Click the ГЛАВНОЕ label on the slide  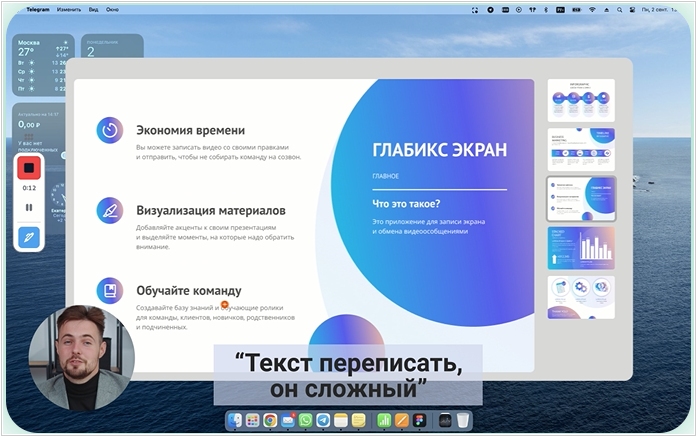click(x=385, y=176)
